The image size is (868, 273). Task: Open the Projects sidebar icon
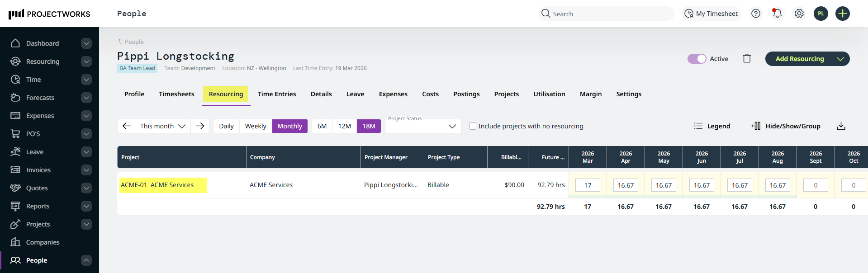pyautogui.click(x=15, y=224)
